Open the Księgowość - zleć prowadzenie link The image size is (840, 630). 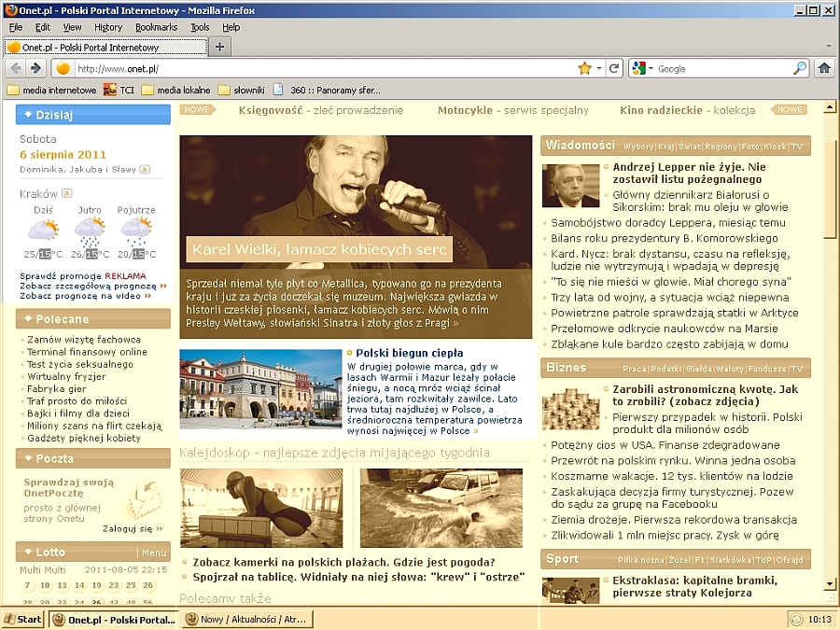click(321, 110)
